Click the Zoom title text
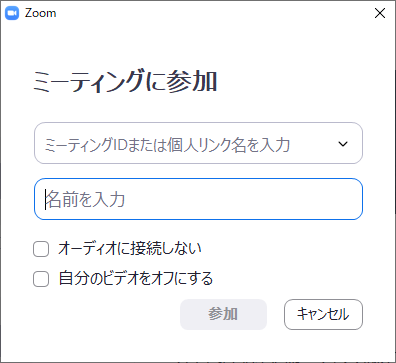 tap(40, 13)
